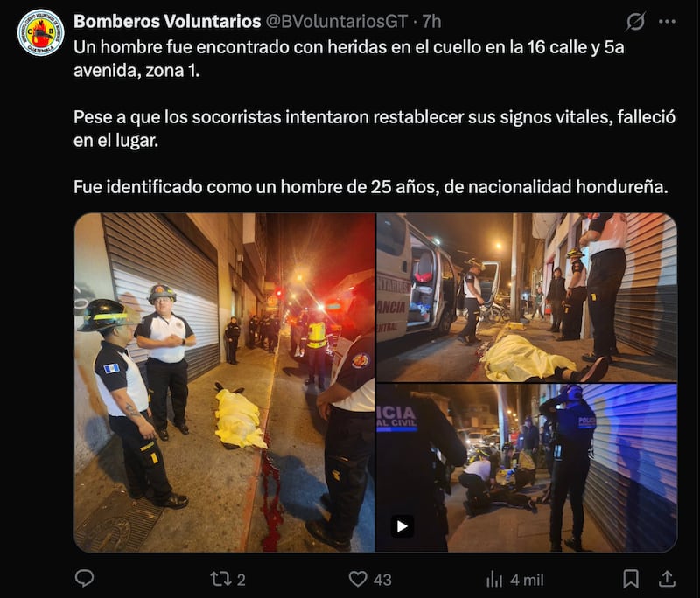
Task: Bookmark this post
Action: (x=630, y=579)
